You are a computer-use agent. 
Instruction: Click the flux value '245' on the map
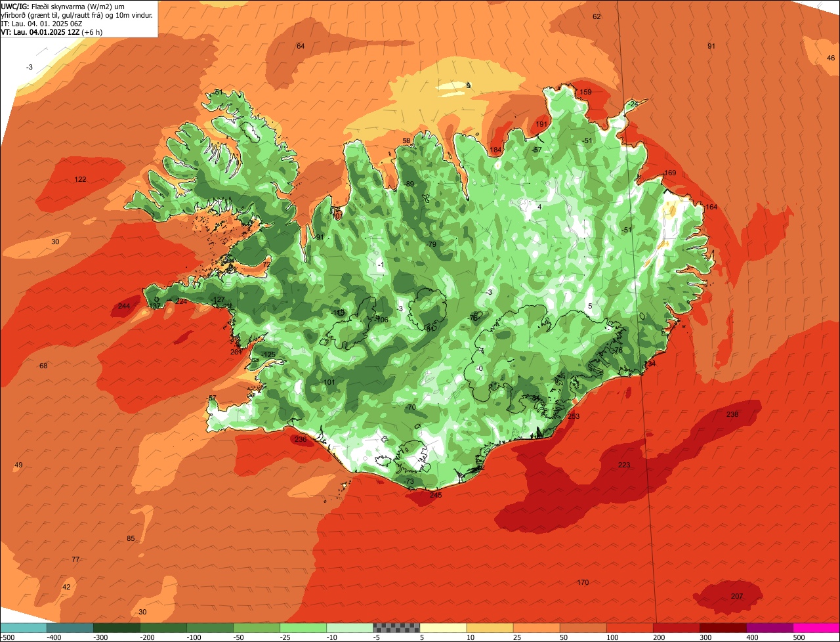click(436, 495)
